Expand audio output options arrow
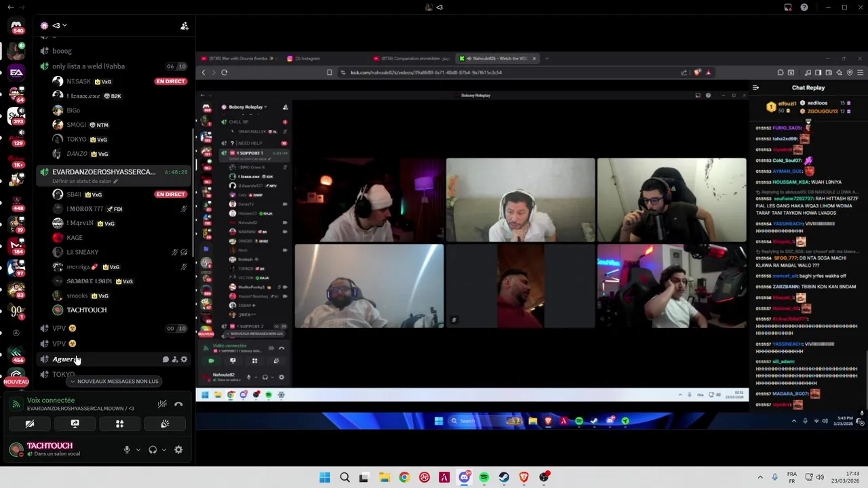Screen dimensions: 868x488 click(163, 449)
